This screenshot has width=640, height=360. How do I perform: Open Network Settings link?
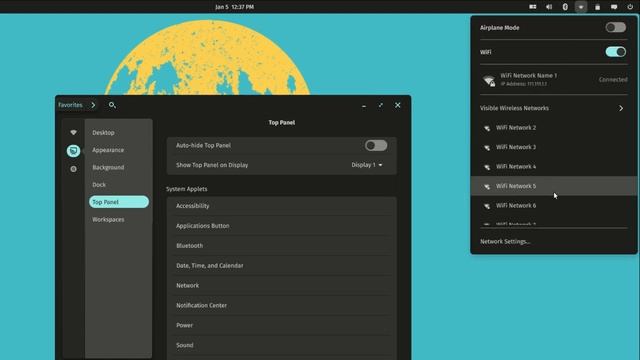505,242
